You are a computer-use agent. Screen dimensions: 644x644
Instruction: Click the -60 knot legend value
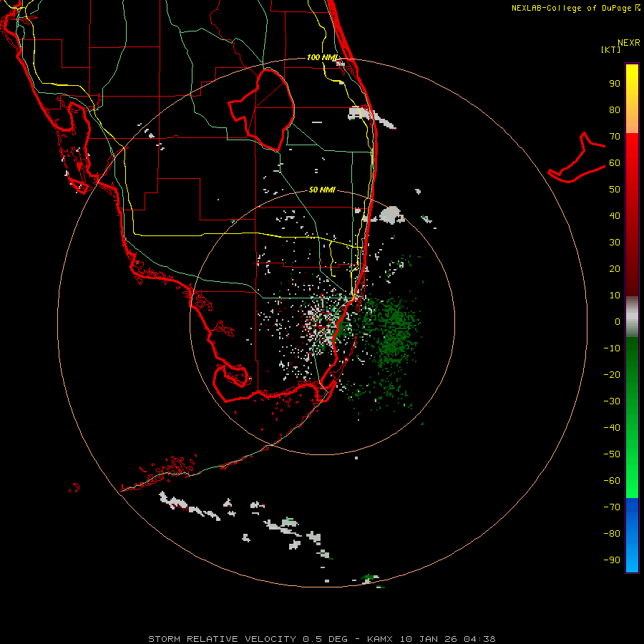tap(612, 481)
